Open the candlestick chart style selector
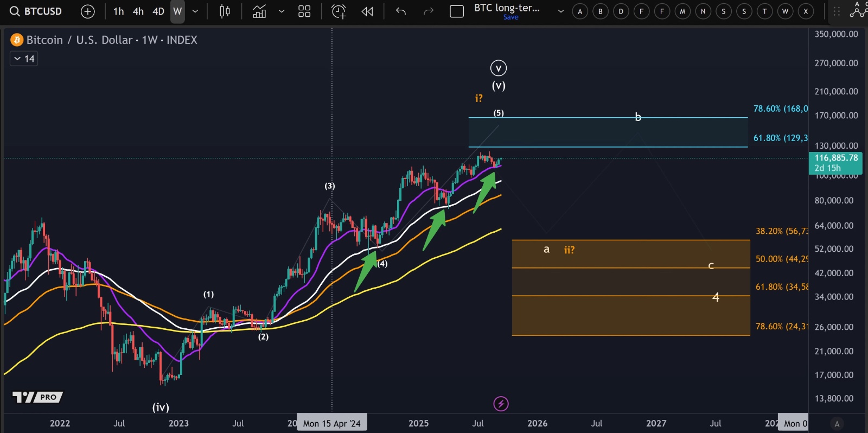Viewport: 868px width, 433px height. coord(225,11)
